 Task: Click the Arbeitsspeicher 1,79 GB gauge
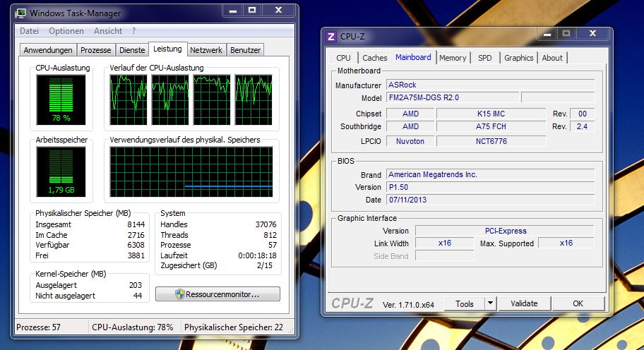[x=61, y=171]
